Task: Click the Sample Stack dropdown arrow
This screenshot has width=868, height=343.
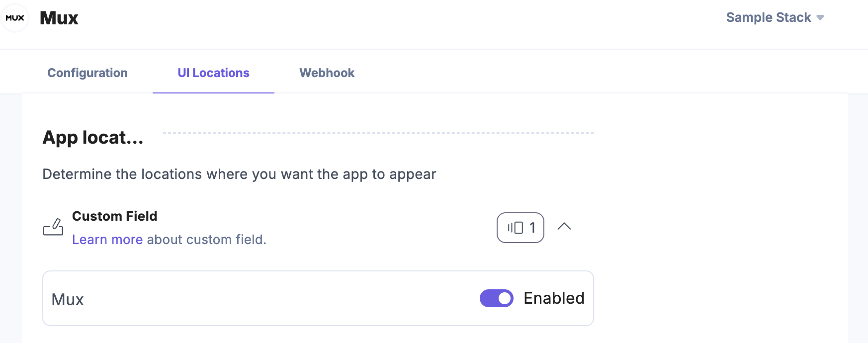Action: (x=820, y=18)
